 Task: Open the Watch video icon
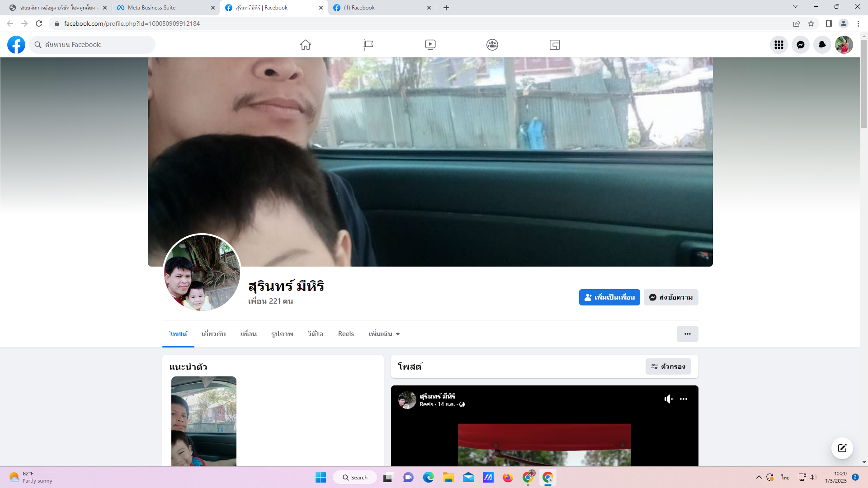pos(430,45)
